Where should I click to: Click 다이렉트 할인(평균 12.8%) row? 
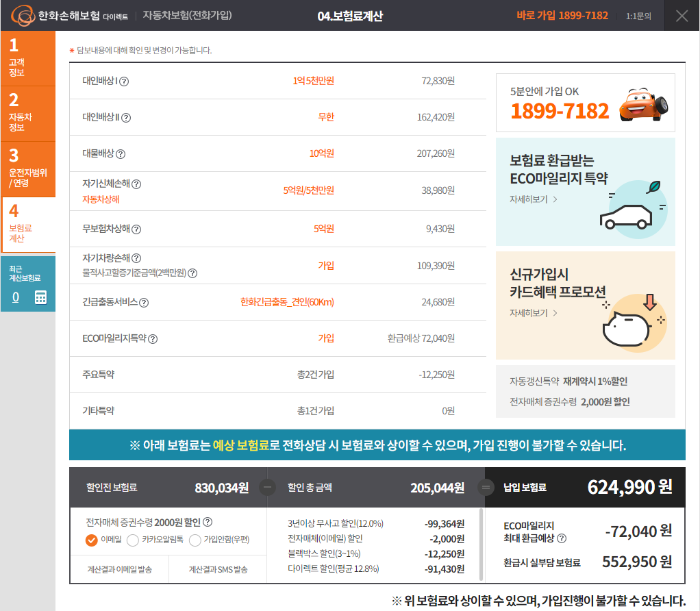(376, 569)
